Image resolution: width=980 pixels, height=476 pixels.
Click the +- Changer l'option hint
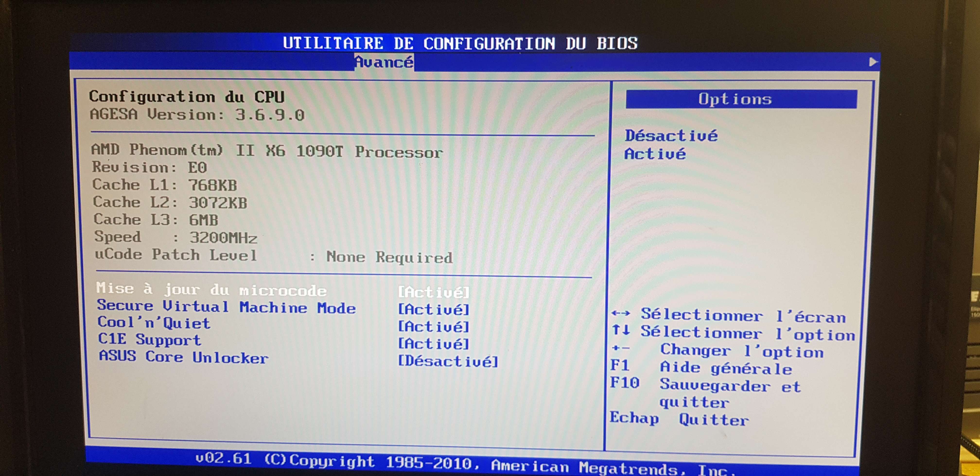click(x=718, y=350)
